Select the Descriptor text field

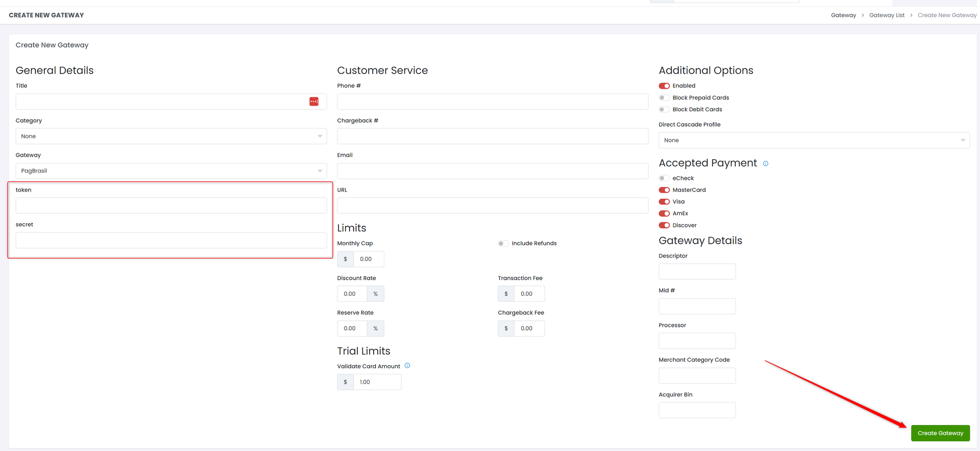pos(697,272)
